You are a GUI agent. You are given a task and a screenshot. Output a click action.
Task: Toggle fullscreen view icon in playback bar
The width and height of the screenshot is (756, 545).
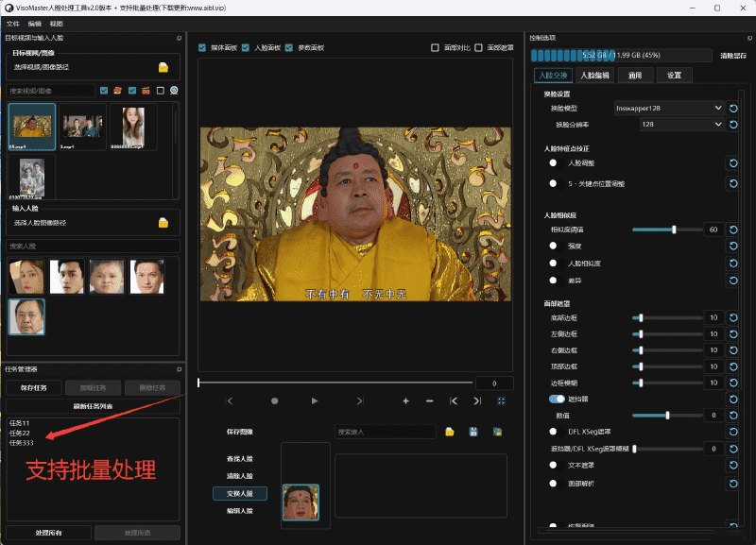[501, 400]
